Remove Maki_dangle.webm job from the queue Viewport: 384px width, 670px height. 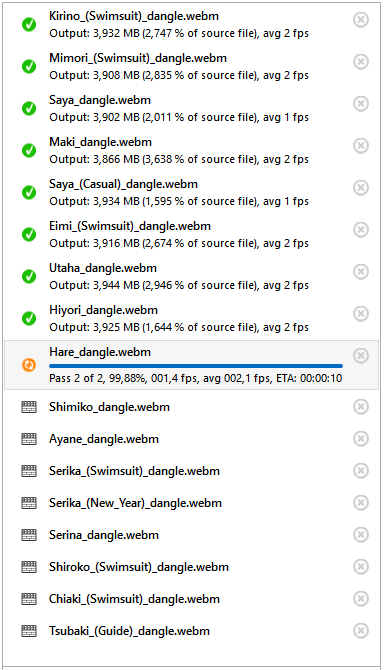[361, 145]
